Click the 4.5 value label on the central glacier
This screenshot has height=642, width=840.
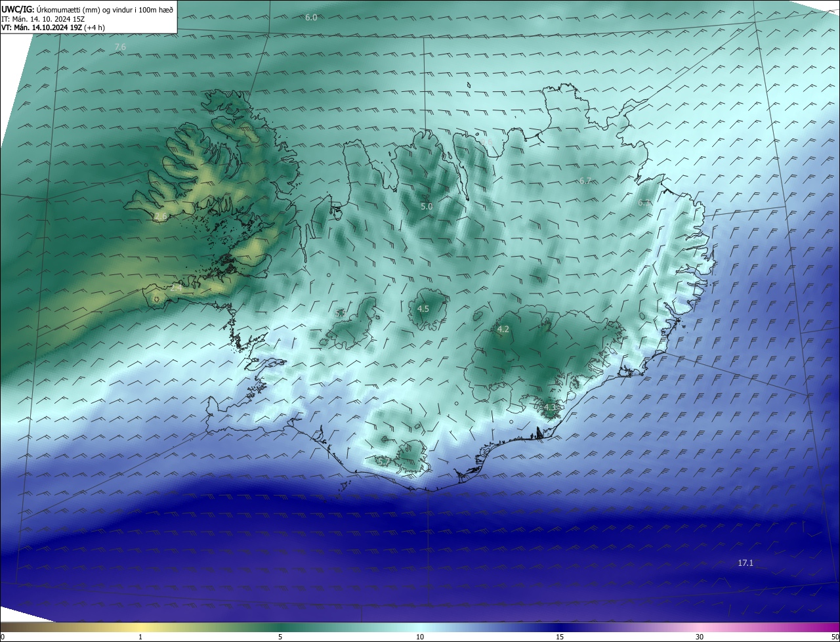tap(423, 308)
